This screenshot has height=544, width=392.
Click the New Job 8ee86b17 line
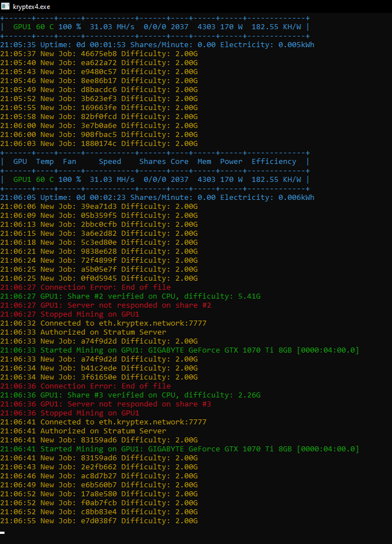pos(99,81)
